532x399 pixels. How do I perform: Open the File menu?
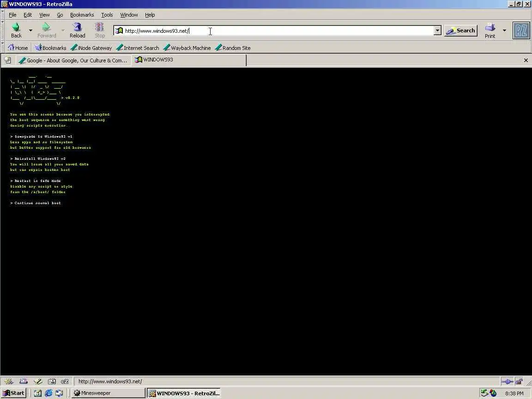tap(12, 15)
